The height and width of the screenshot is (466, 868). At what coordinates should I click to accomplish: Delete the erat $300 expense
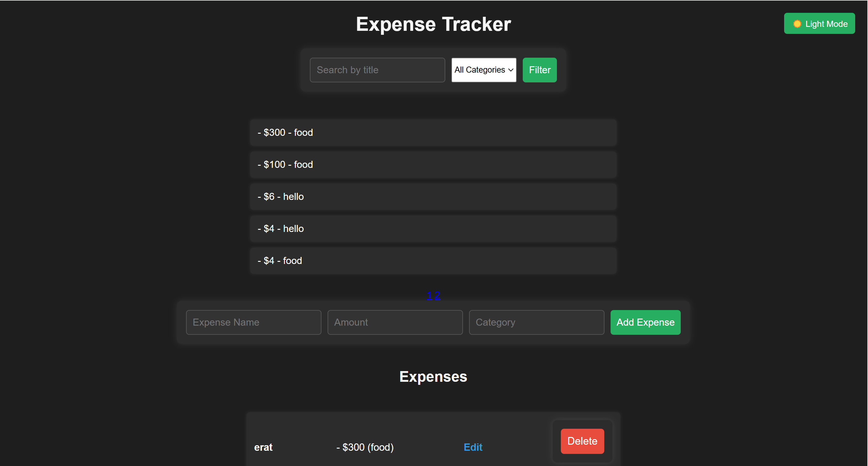point(582,441)
